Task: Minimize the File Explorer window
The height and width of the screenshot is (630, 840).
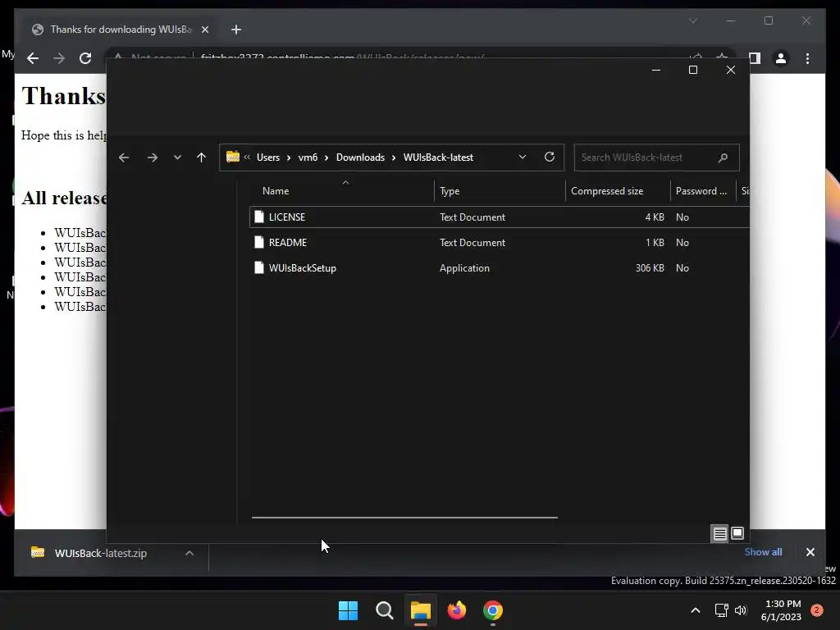Action: point(655,71)
